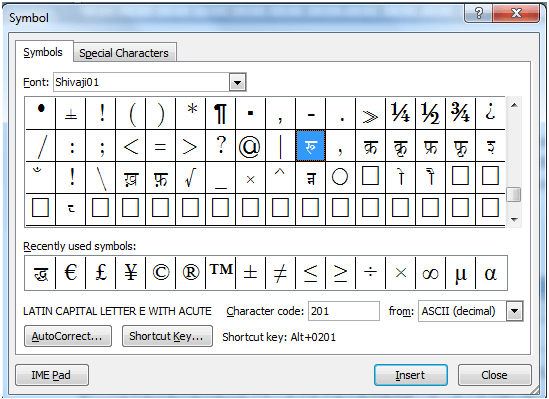The height and width of the screenshot is (399, 549).
Task: Select the highlighted Devanagari symbol in grid
Action: pos(310,146)
